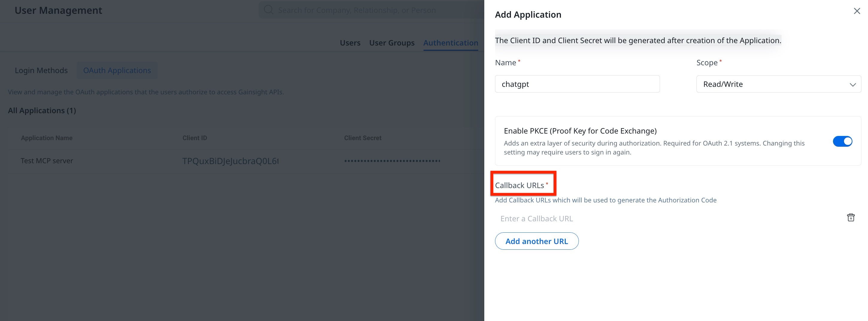Open the Scope dropdown
The image size is (868, 321).
point(779,84)
